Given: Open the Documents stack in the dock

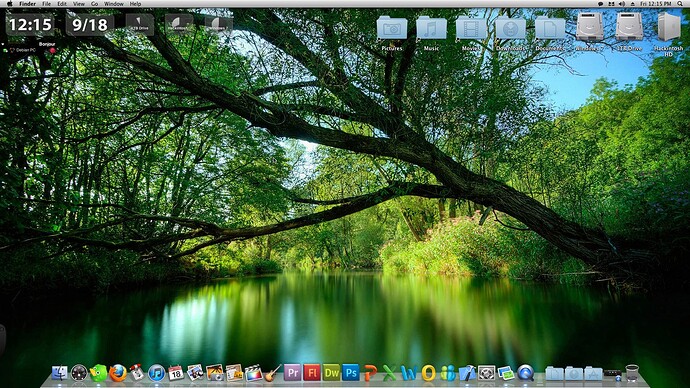Looking at the screenshot, I should [554, 374].
